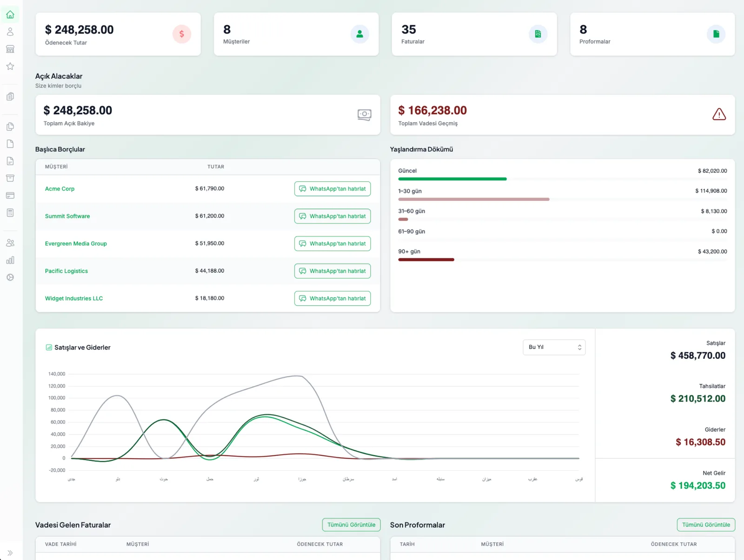
Task: Click the storefront icon in sidebar
Action: (10, 49)
